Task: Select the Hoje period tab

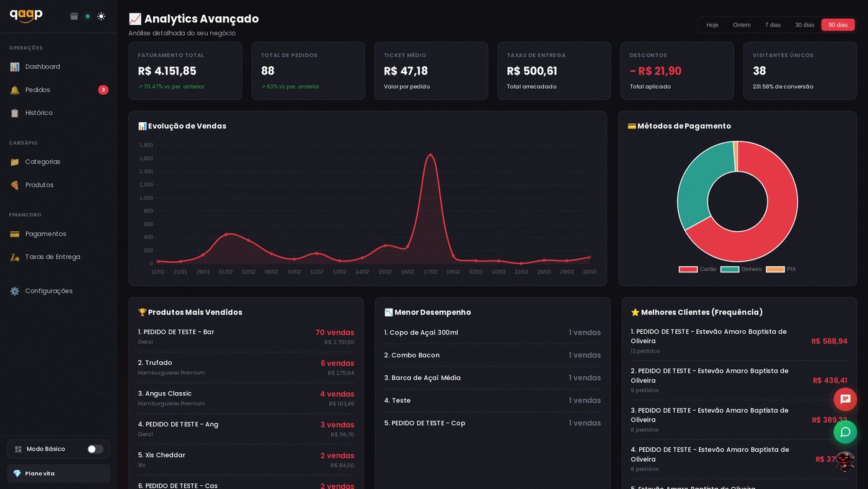Action: [x=712, y=25]
